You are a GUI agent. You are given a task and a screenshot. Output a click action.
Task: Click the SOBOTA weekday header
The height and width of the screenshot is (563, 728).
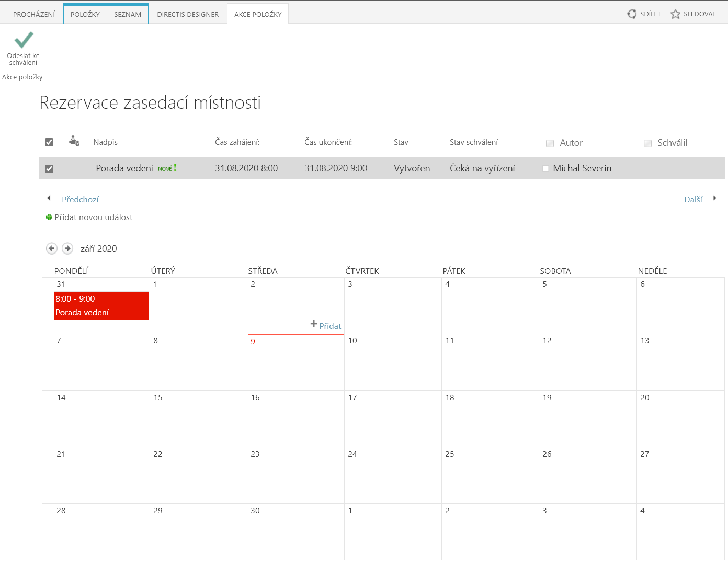[x=555, y=271]
